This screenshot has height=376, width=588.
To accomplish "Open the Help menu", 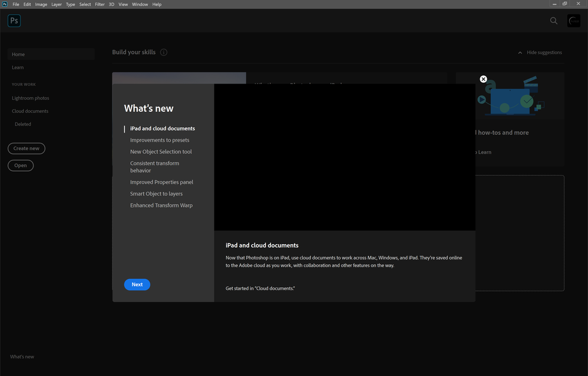I will [157, 5].
